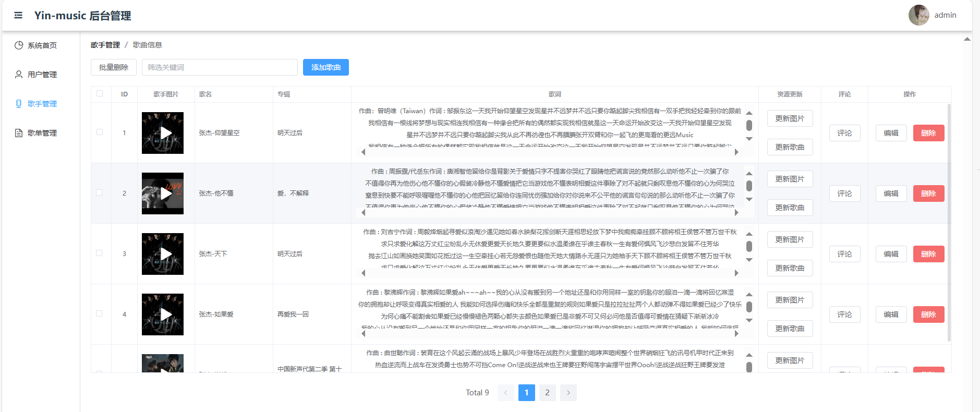Select 歌手管理 sidebar item
The height and width of the screenshot is (412, 980).
coord(42,104)
